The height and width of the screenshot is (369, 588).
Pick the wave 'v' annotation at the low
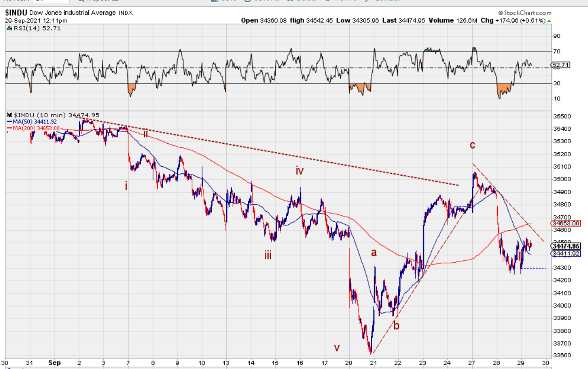pos(337,347)
